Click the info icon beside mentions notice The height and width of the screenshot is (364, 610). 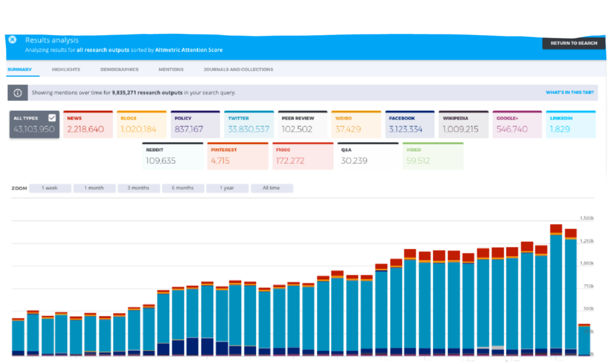(x=18, y=93)
